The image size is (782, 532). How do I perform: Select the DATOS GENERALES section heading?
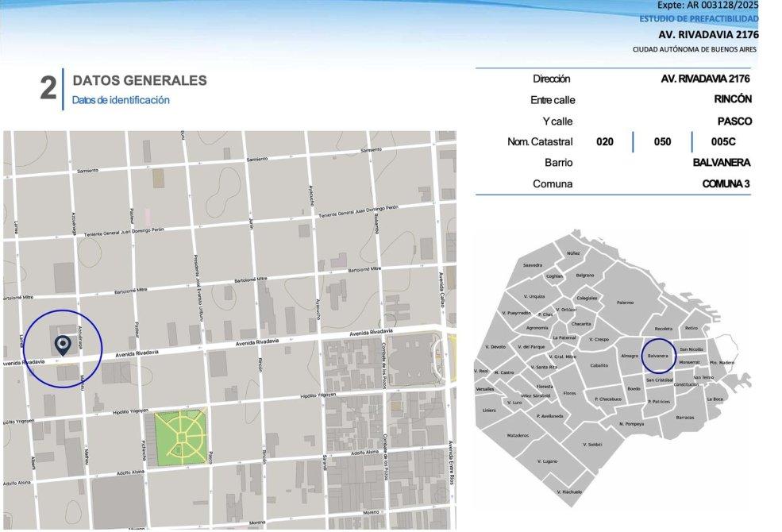(140, 80)
